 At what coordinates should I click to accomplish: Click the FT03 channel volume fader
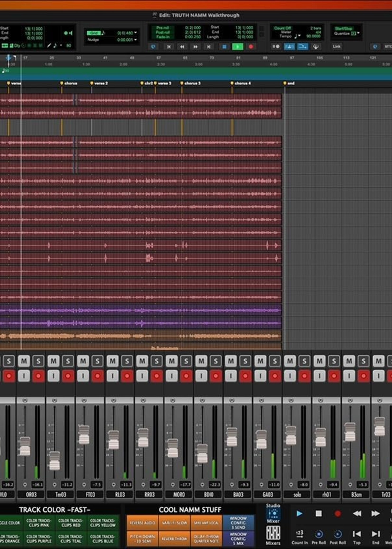tap(84, 435)
